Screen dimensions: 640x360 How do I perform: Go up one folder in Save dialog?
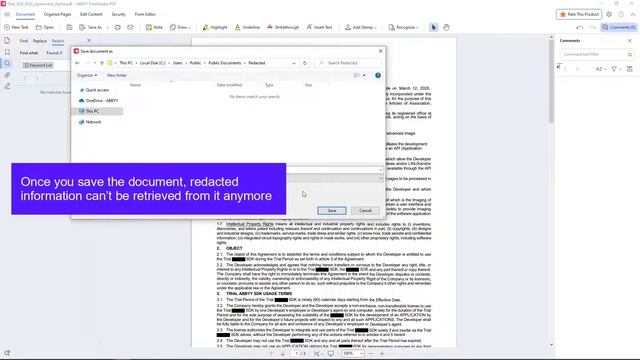point(102,63)
